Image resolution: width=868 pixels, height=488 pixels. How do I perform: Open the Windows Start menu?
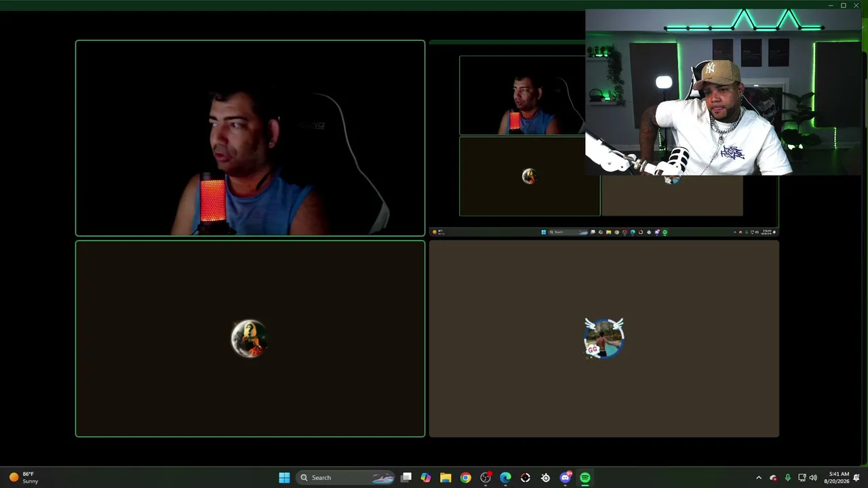284,478
